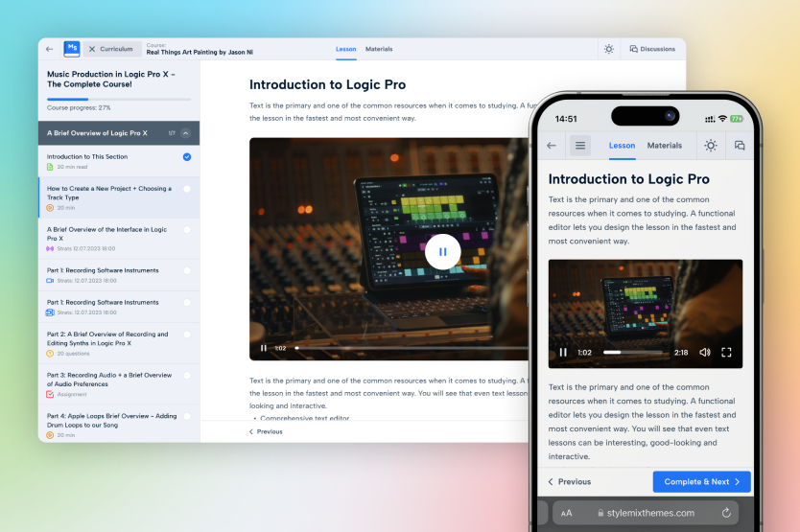Click the desktop back arrow icon
Image resolution: width=800 pixels, height=532 pixels.
[x=50, y=49]
